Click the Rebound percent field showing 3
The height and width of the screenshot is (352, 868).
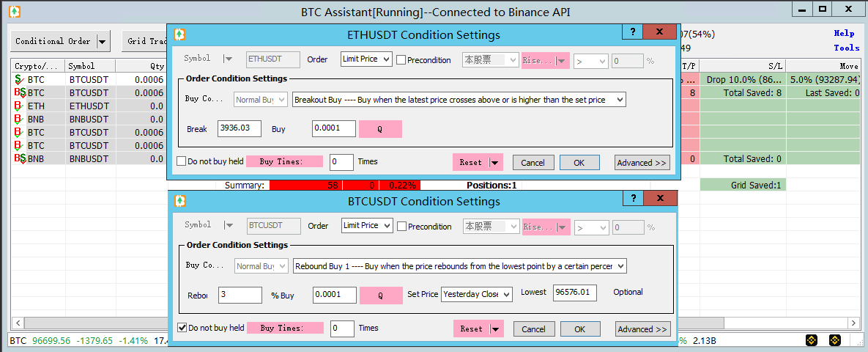click(x=240, y=295)
